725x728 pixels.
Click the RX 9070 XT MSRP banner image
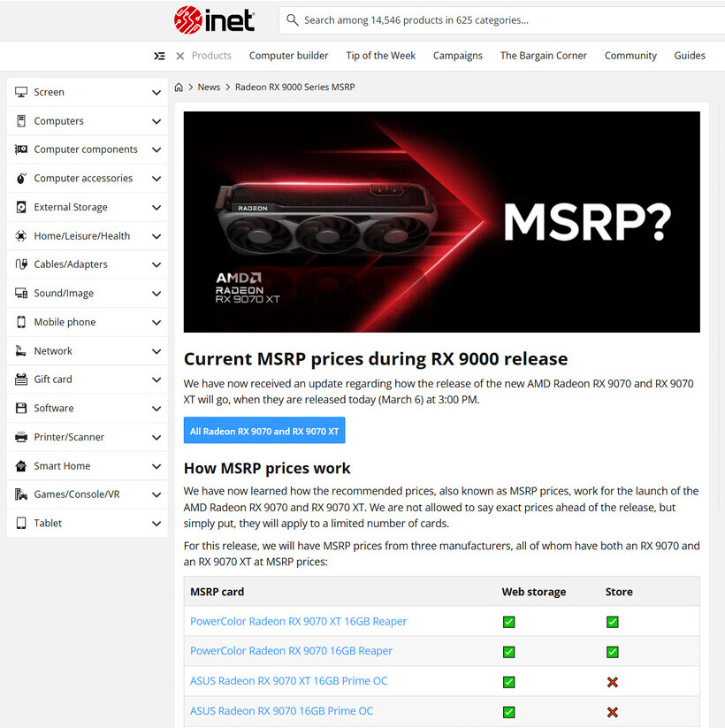[x=442, y=222]
